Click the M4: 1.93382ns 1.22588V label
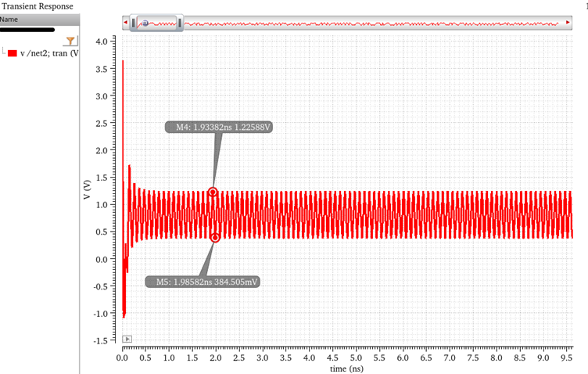The image size is (588, 374). tap(218, 127)
